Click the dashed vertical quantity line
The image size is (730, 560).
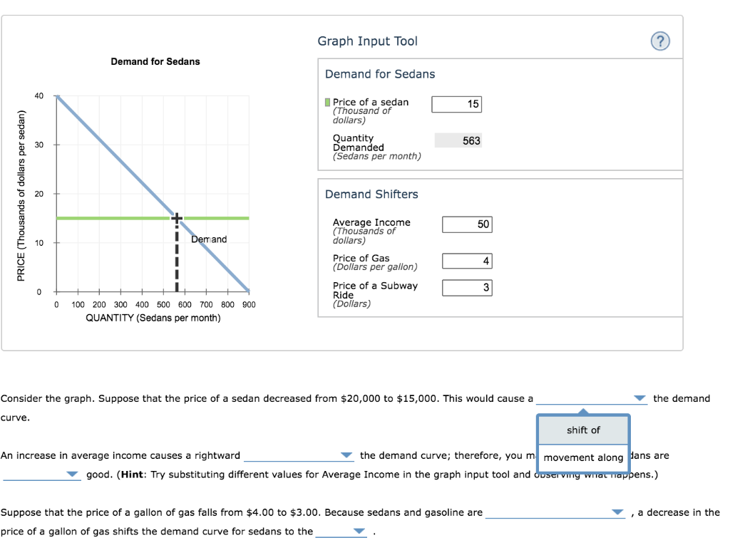pyautogui.click(x=175, y=264)
